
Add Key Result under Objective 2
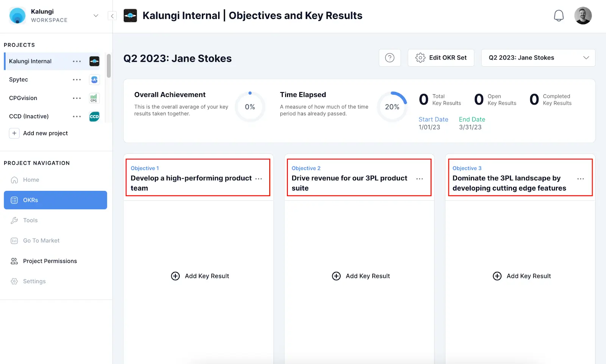(361, 276)
